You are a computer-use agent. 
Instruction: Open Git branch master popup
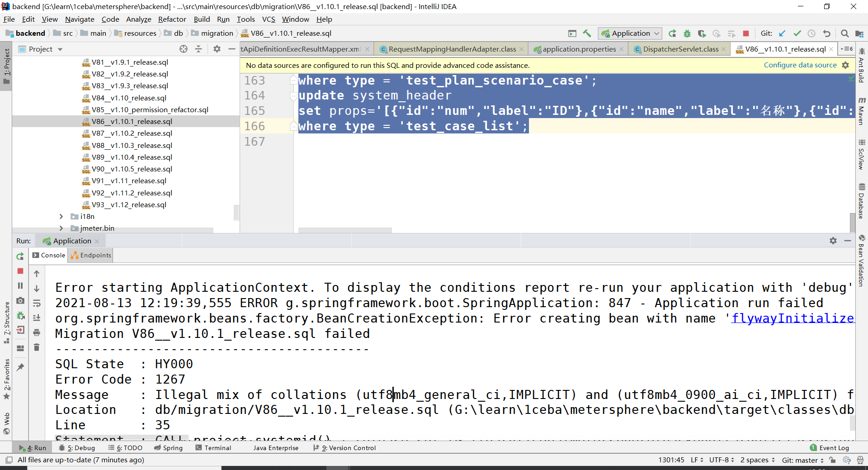pyautogui.click(x=803, y=460)
